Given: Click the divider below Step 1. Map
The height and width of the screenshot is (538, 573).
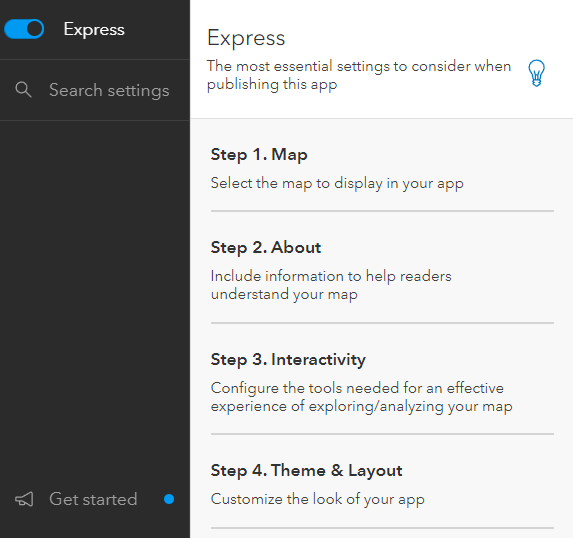Looking at the screenshot, I should tap(382, 211).
